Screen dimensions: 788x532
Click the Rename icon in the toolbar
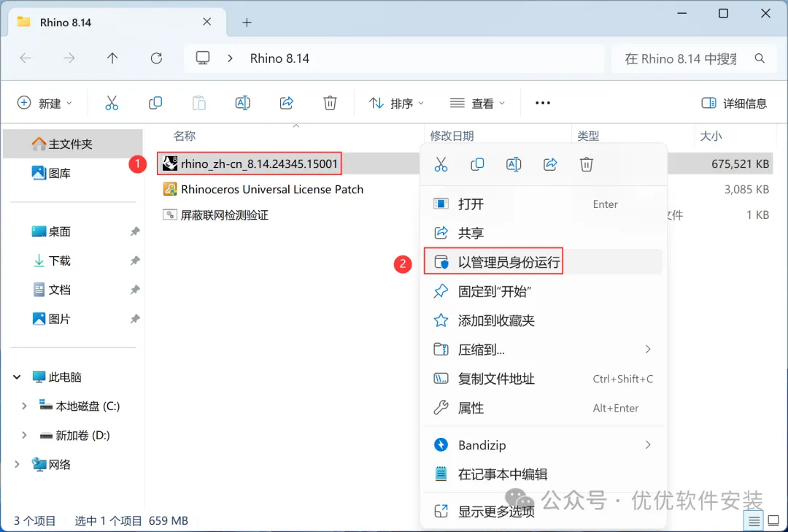pyautogui.click(x=243, y=103)
